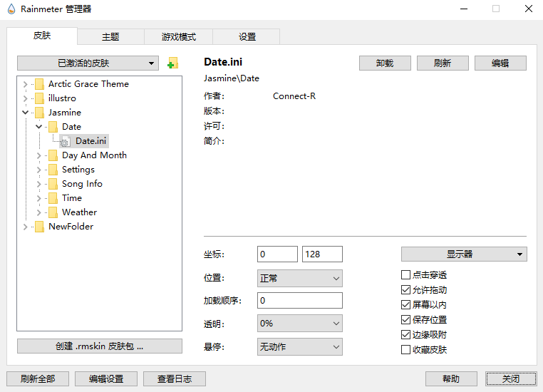Click the Arctic Grace Theme folder icon
Image resolution: width=543 pixels, height=392 pixels.
(x=39, y=84)
